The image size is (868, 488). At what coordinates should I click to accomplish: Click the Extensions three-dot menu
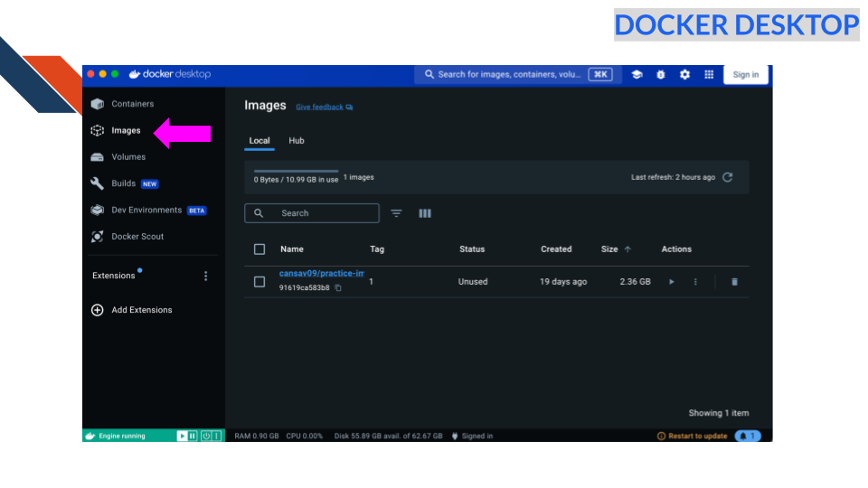206,276
